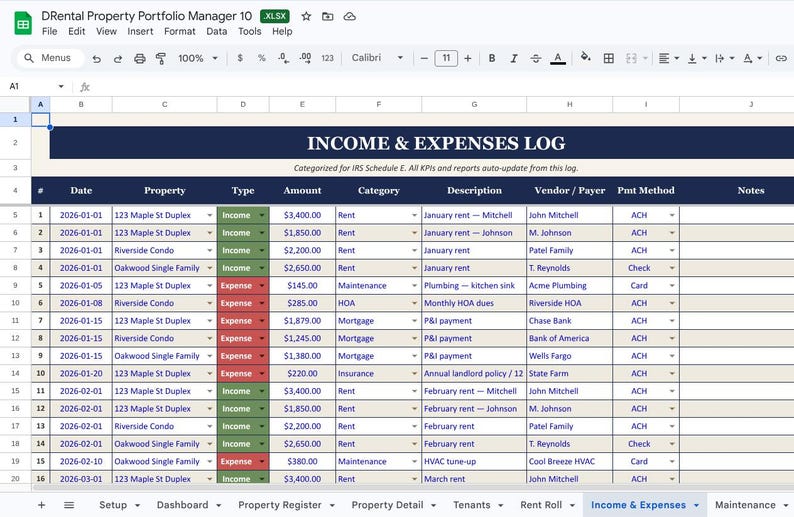The height and width of the screenshot is (517, 794).
Task: Click the Redo arrow
Action: coord(117,59)
